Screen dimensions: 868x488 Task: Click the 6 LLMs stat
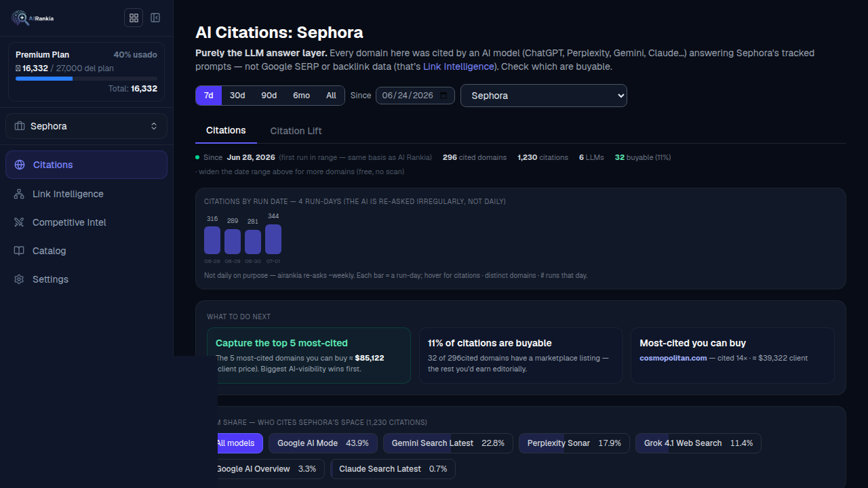[591, 157]
